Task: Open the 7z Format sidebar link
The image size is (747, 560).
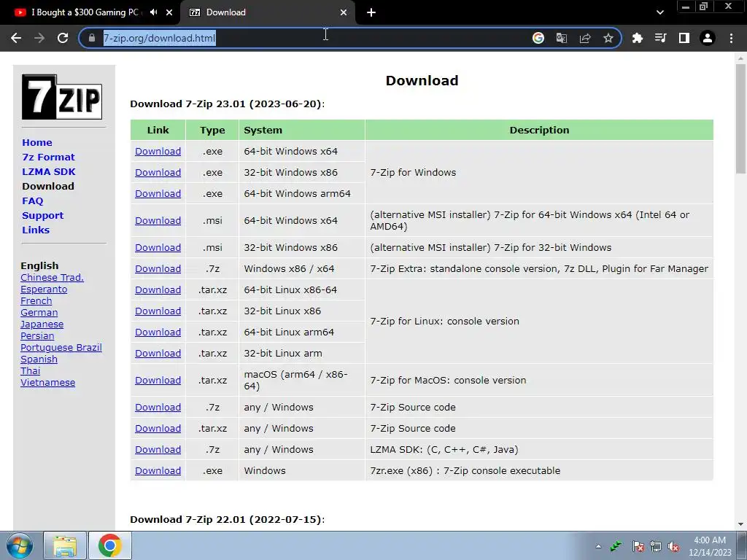Action: click(x=48, y=157)
